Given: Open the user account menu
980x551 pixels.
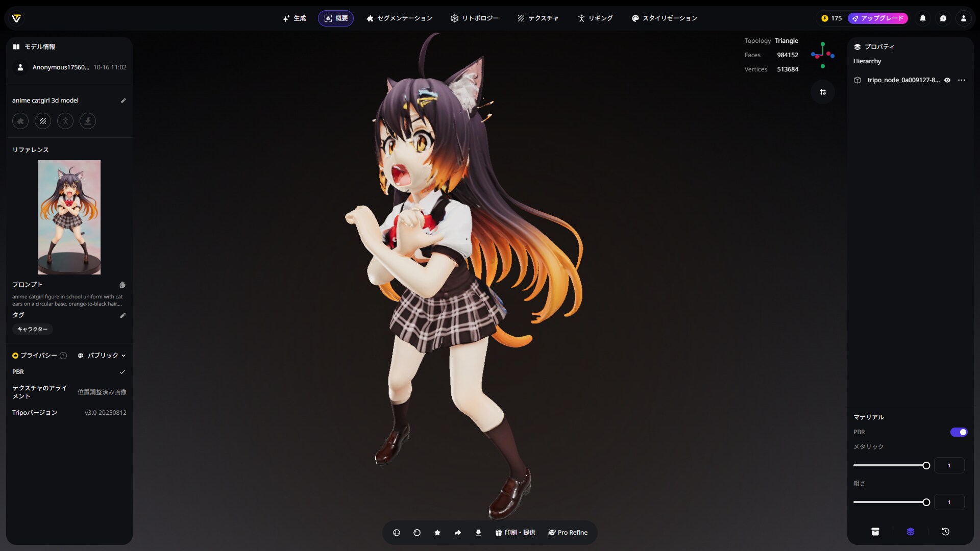Looking at the screenshot, I should click(x=964, y=18).
